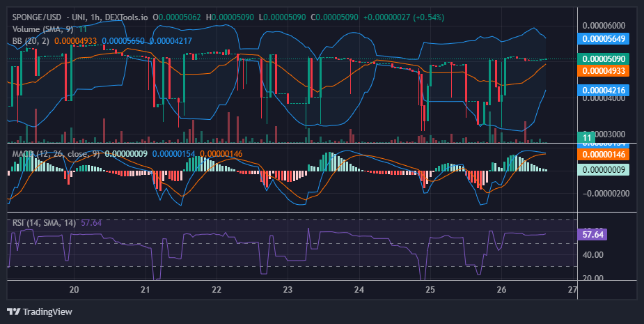Click the MACD (12, 26, close, 9) legend

pyautogui.click(x=56, y=154)
